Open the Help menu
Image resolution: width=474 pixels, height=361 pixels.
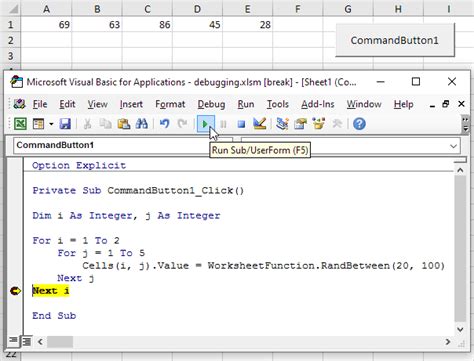point(403,104)
